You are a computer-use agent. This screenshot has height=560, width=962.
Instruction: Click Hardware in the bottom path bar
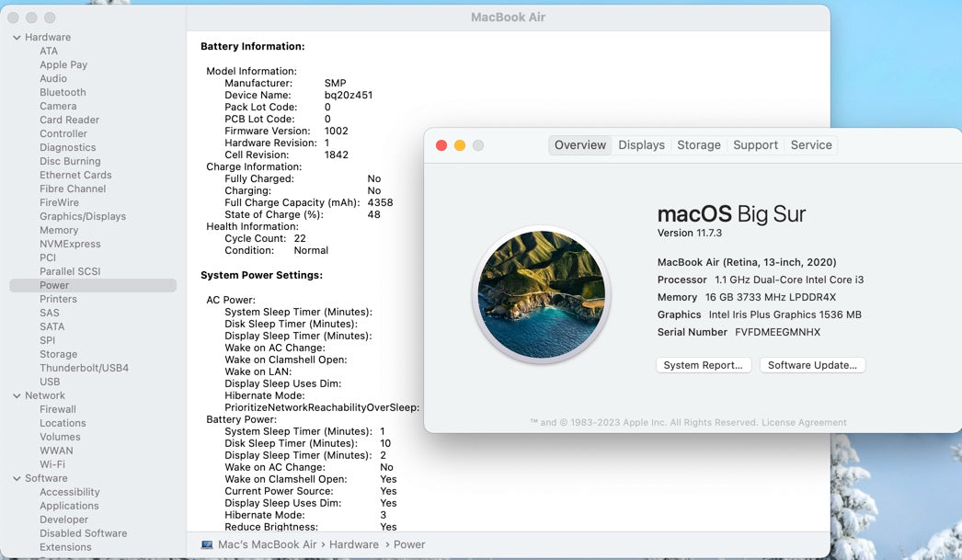coord(354,544)
